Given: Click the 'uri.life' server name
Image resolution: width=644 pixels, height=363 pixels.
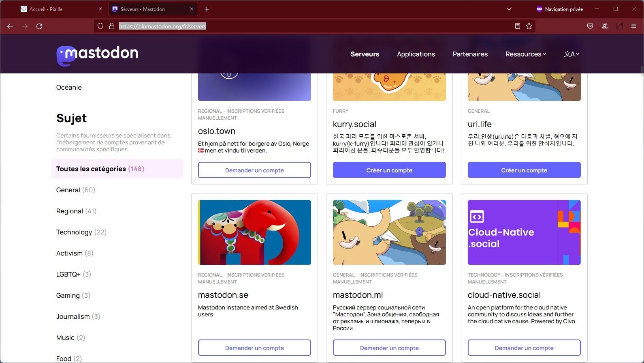Looking at the screenshot, I should tap(480, 124).
